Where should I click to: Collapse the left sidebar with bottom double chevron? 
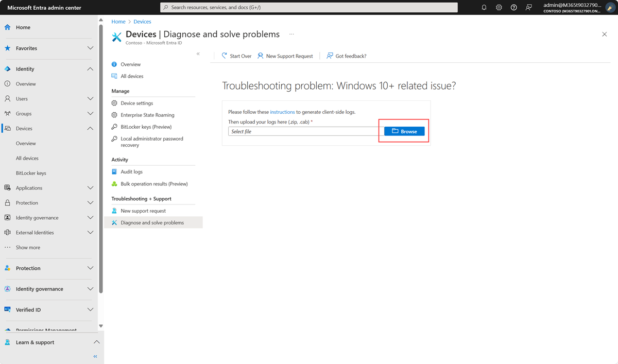(x=95, y=356)
